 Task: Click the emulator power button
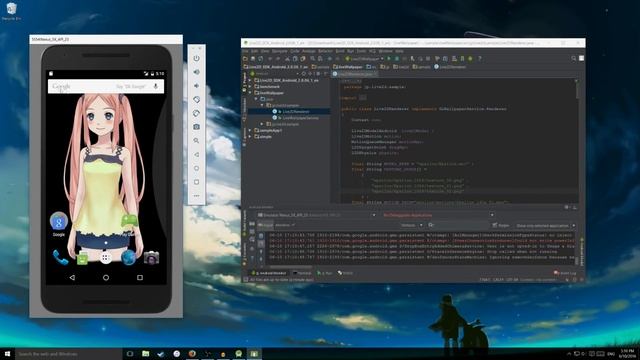(196, 58)
